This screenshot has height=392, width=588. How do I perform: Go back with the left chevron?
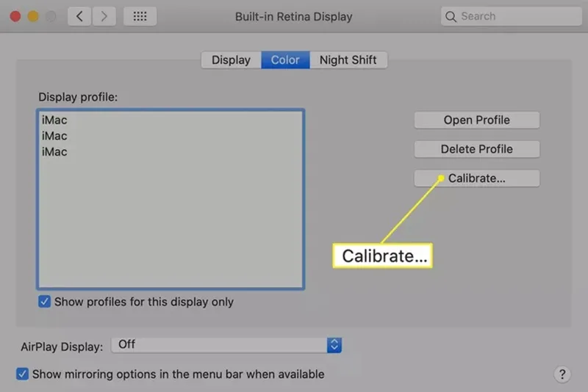(79, 16)
